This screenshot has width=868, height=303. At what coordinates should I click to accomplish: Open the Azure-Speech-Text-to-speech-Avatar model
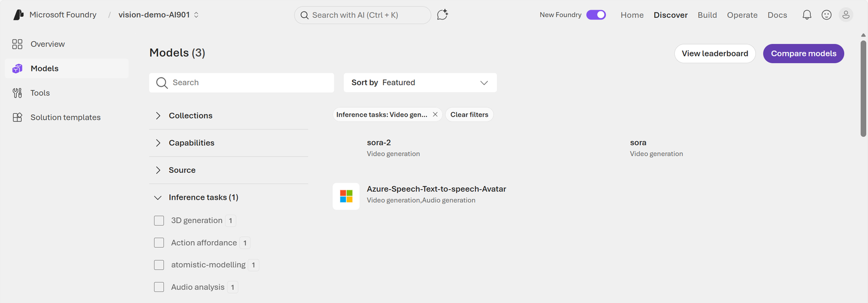436,189
